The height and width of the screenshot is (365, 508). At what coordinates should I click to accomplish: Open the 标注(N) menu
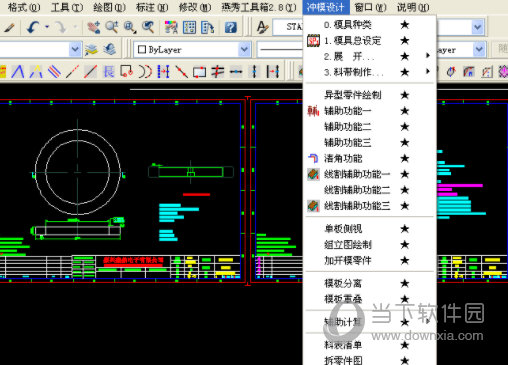click(x=152, y=7)
